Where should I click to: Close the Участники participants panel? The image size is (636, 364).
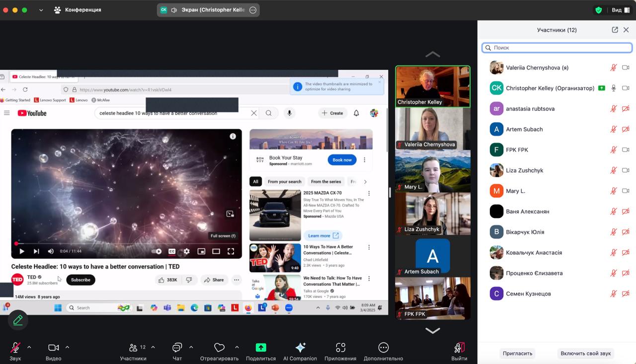tap(626, 30)
